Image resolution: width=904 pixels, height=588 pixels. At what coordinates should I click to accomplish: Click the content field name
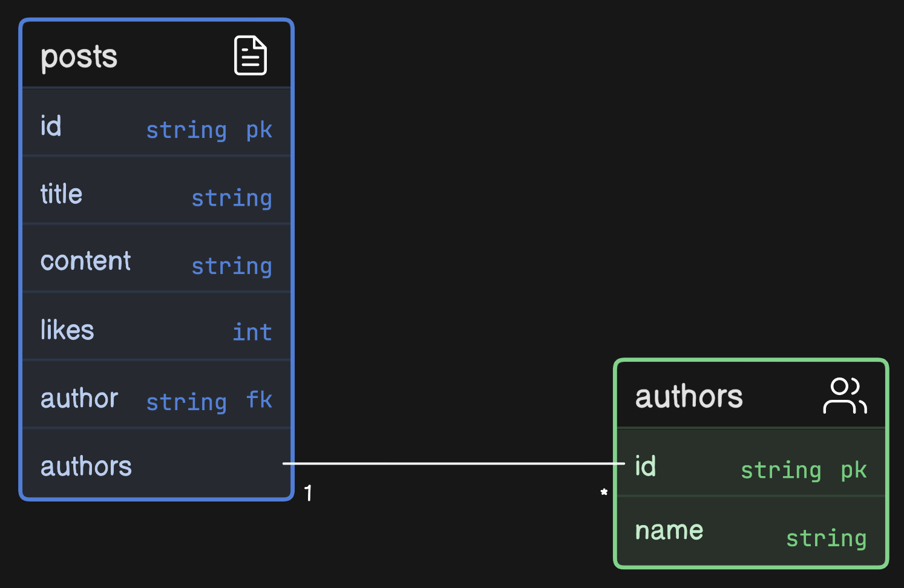pos(85,261)
